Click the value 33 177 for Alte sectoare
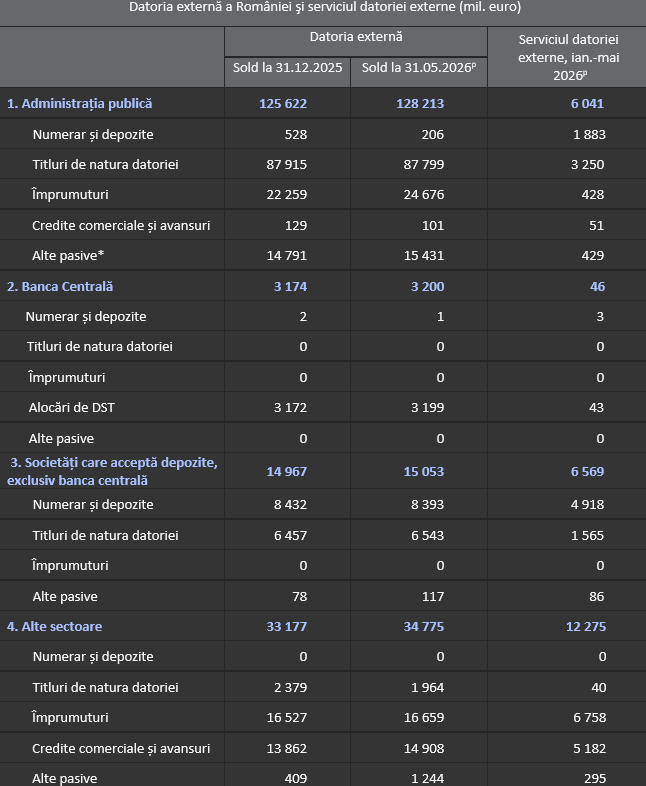This screenshot has height=786, width=646. pyautogui.click(x=286, y=627)
